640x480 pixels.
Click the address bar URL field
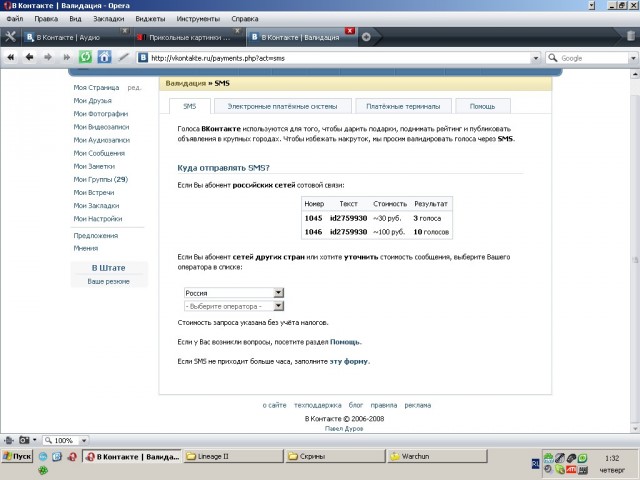340,58
